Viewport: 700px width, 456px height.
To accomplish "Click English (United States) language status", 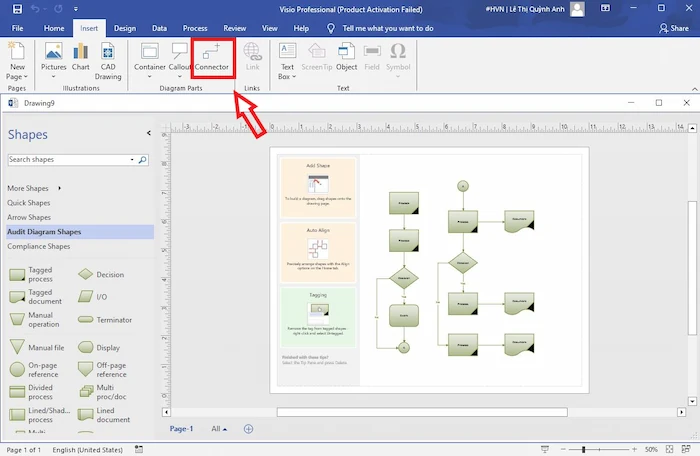I will 88,450.
